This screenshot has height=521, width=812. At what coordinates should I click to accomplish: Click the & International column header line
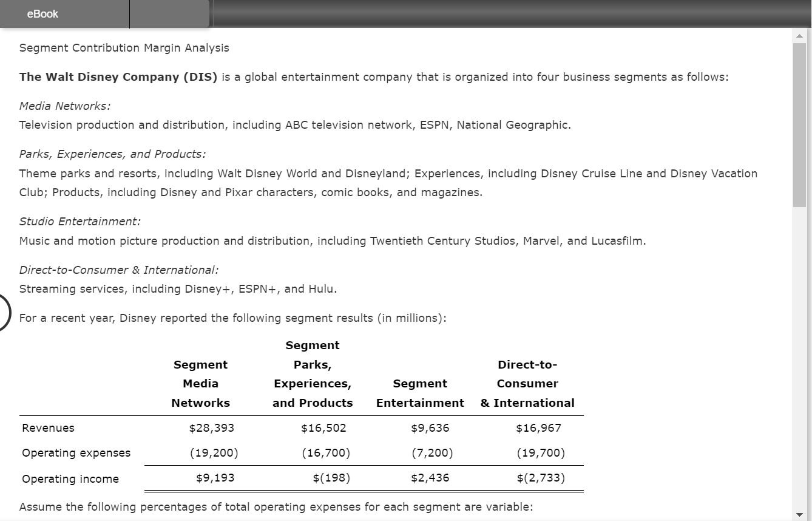pos(527,403)
